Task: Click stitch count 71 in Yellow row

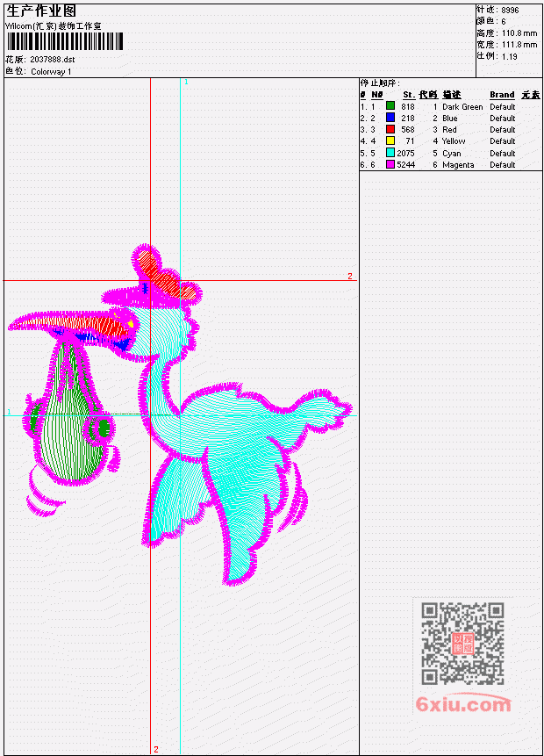Action: pos(410,141)
